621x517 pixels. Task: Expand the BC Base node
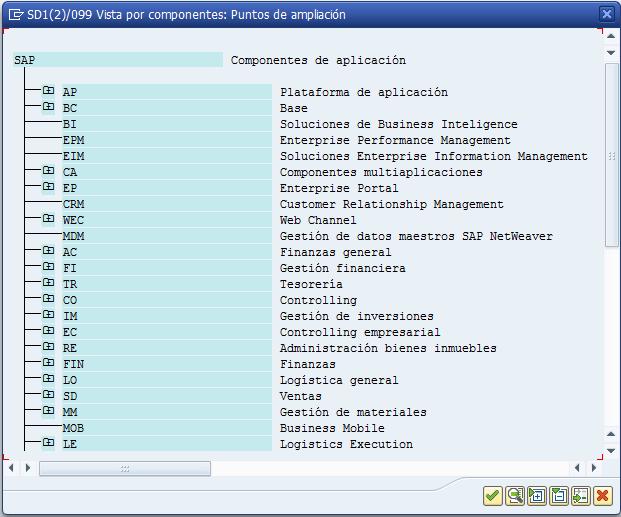point(48,107)
